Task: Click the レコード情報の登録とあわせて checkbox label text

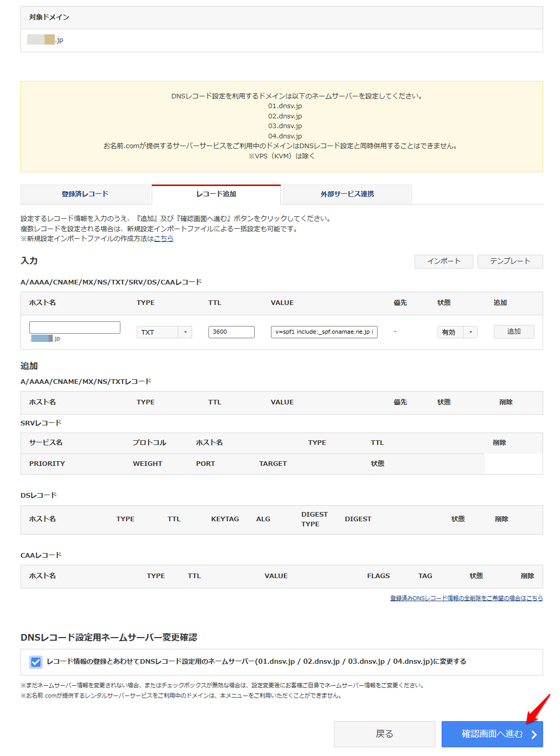Action: [256, 662]
